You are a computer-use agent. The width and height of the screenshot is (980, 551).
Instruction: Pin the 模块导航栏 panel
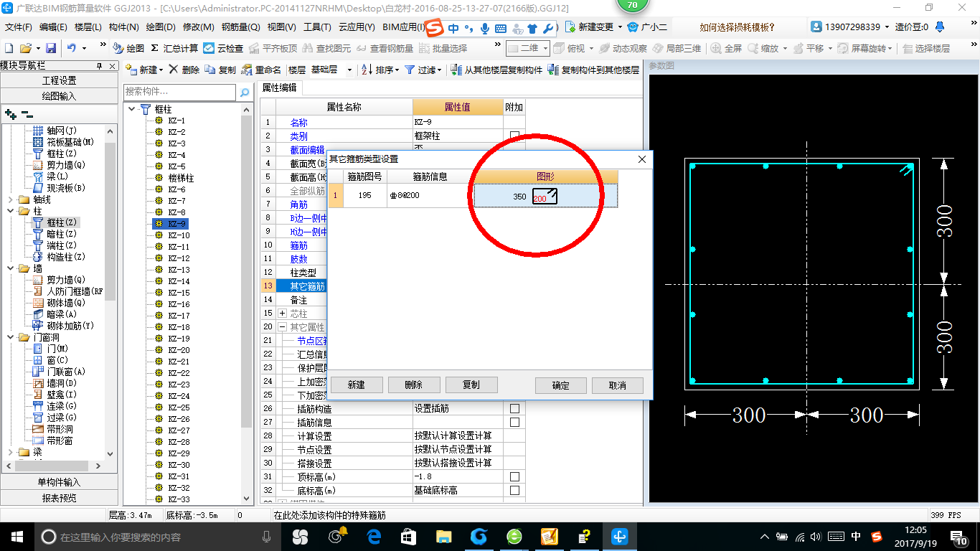coord(99,65)
